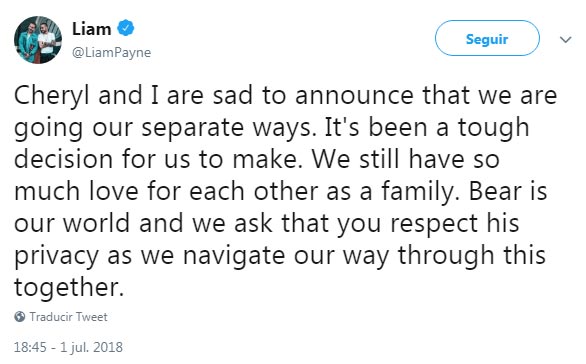This screenshot has width=586, height=364.
Task: Click the line 'much love for each other'
Action: coord(281,191)
